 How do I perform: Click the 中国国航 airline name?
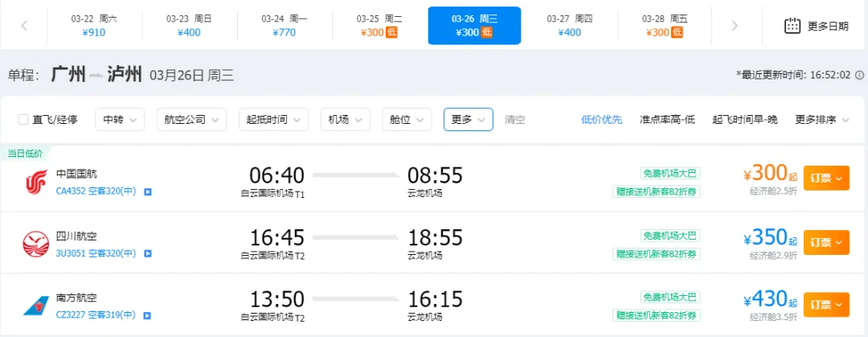pyautogui.click(x=76, y=174)
